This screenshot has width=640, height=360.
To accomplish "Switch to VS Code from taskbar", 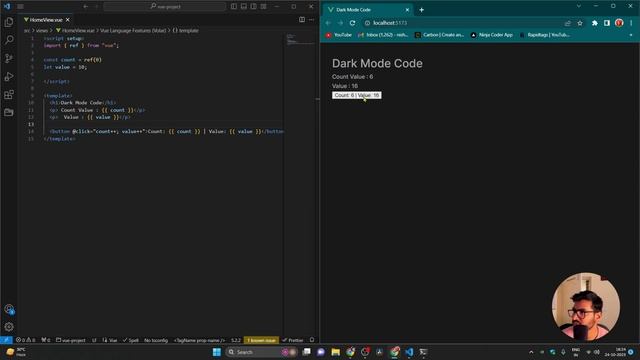I will (x=409, y=352).
